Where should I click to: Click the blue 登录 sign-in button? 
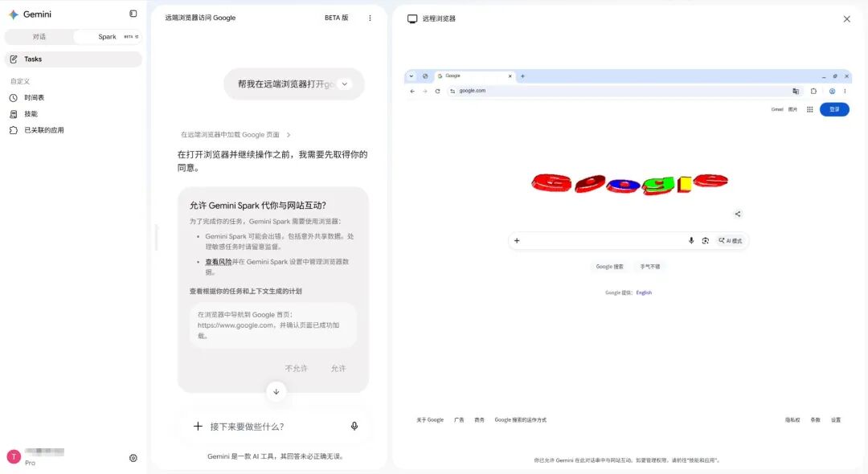pos(834,109)
